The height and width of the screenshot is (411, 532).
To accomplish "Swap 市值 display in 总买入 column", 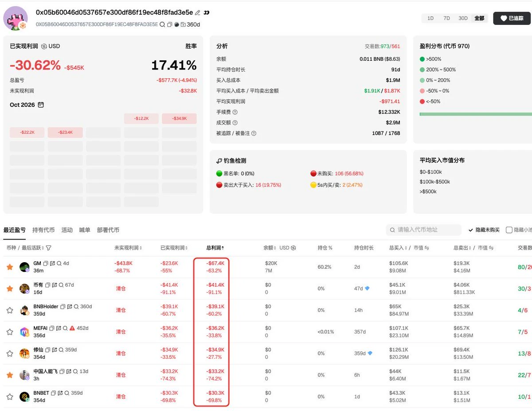I will [427, 248].
